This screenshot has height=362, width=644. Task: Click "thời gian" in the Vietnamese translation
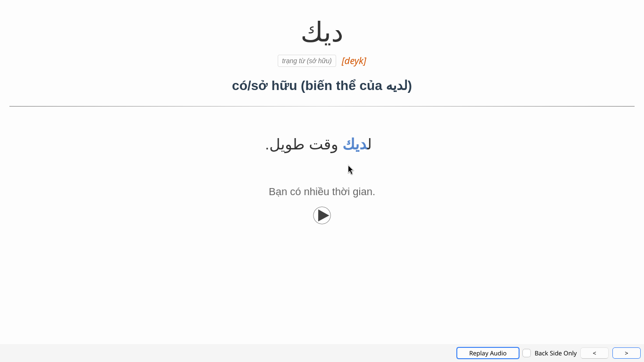pos(353,192)
